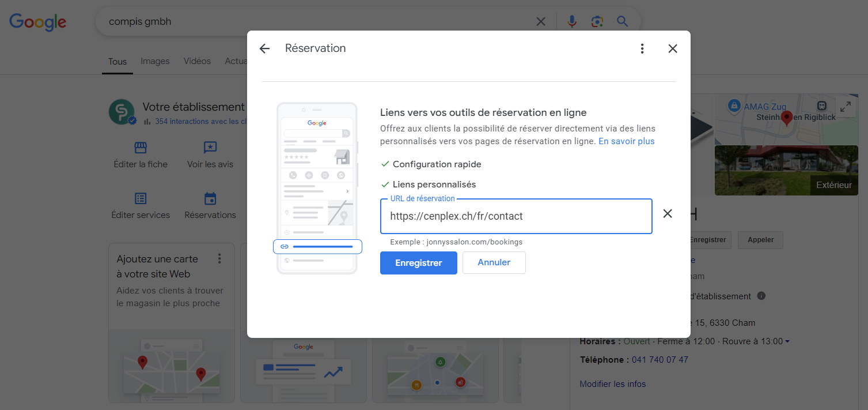
Task: Expand the Horaires opening hours dropdown
Action: click(x=787, y=341)
